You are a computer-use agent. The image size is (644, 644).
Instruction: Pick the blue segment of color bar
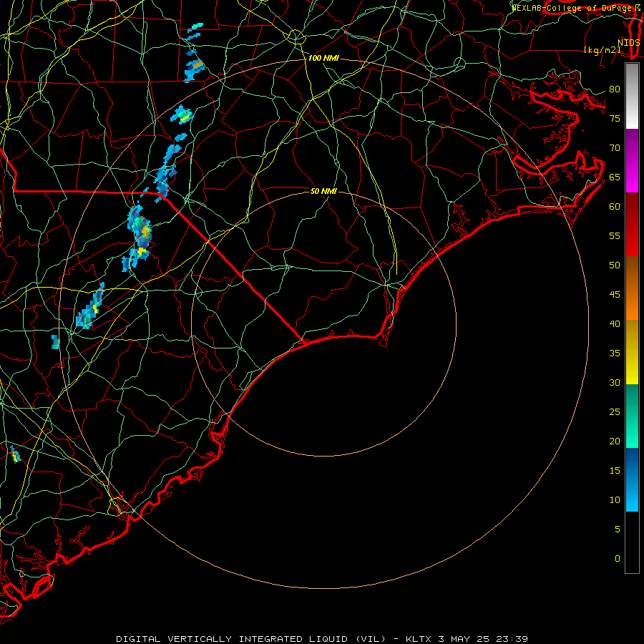click(x=632, y=479)
